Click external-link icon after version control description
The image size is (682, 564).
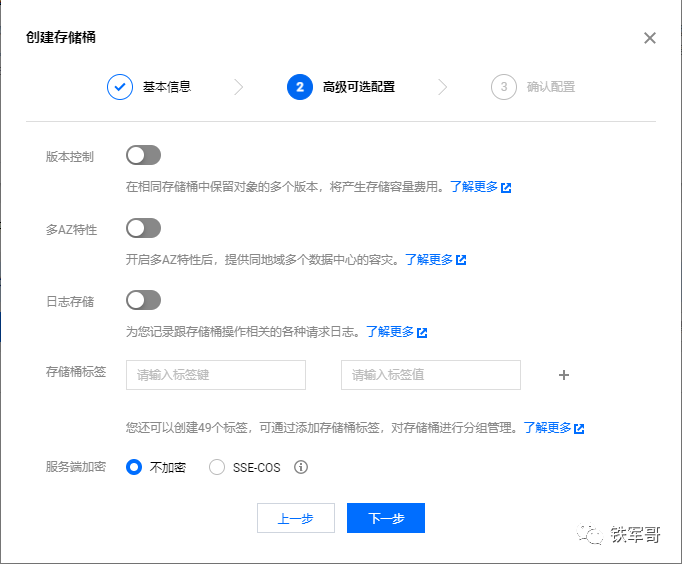(506, 188)
